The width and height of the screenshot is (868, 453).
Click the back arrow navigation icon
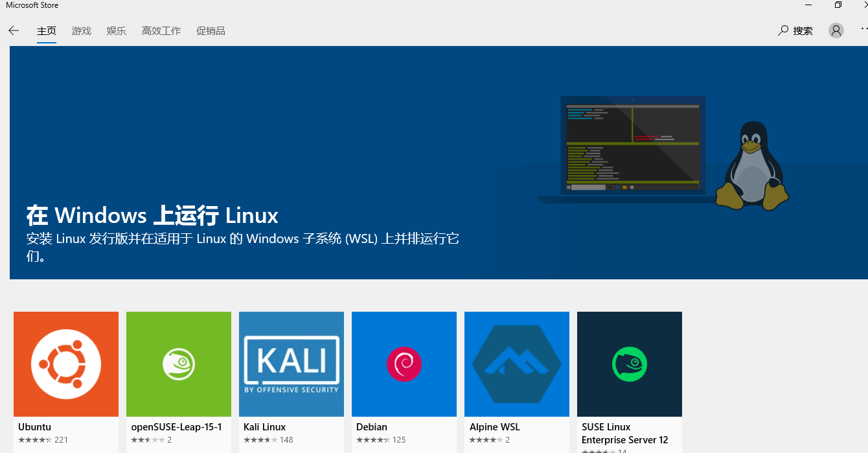[x=14, y=30]
